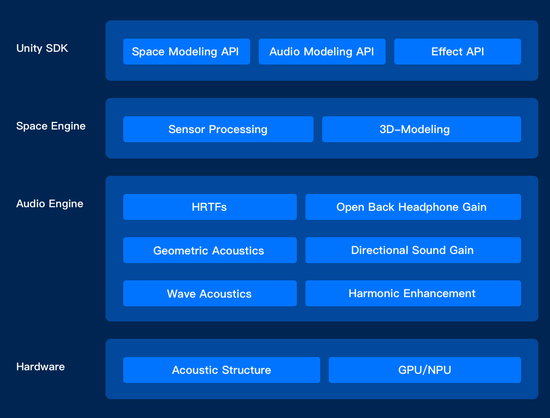The width and height of the screenshot is (550, 418).
Task: Click the Unity SDK container panel background
Action: click(322, 73)
